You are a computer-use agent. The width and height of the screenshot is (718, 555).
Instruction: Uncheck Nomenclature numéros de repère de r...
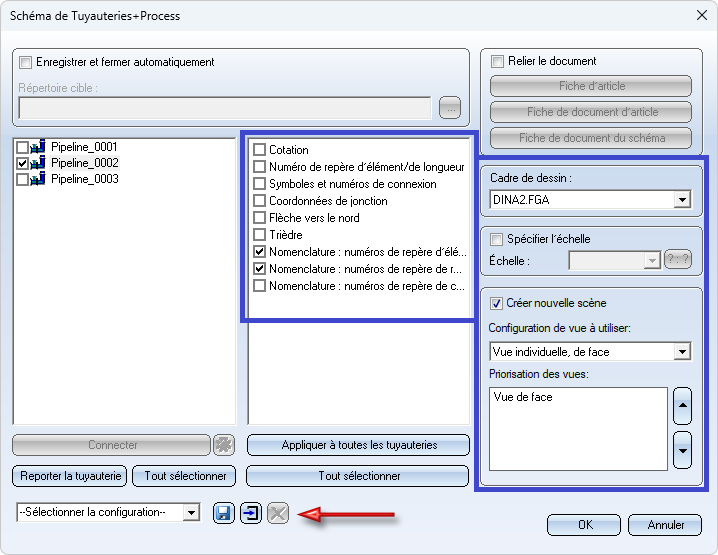[260, 268]
